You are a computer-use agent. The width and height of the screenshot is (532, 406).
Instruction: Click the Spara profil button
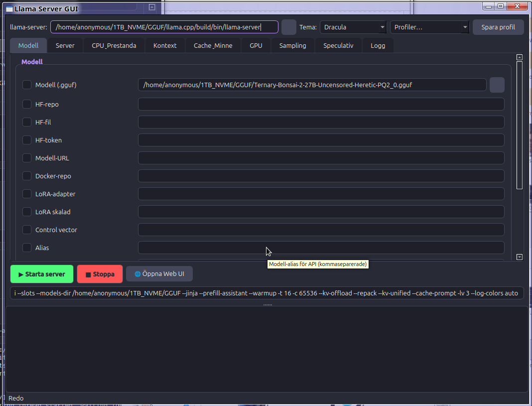click(498, 27)
